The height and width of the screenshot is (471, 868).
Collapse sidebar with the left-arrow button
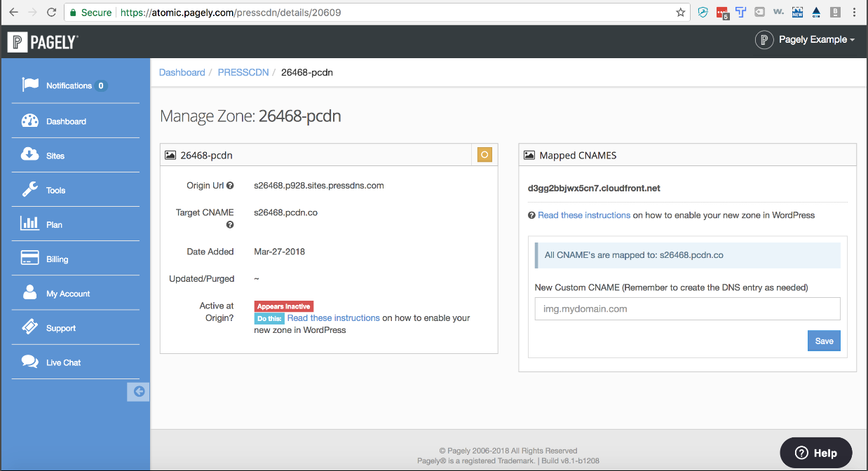click(139, 392)
